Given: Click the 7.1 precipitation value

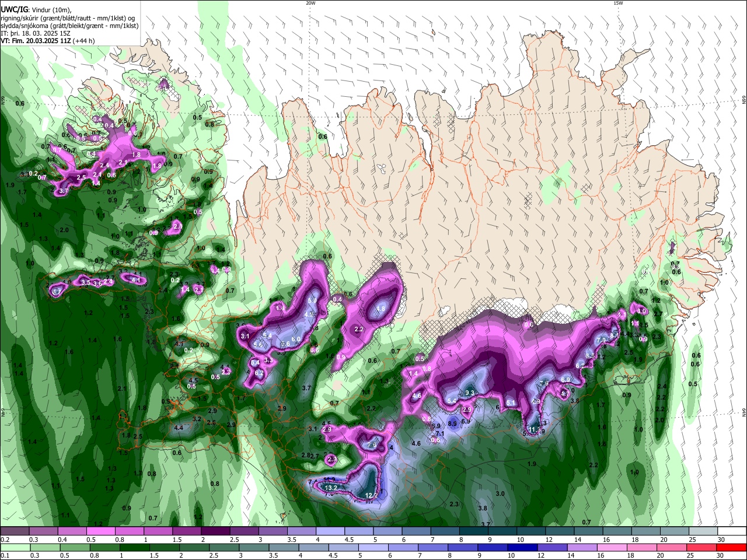Looking at the screenshot, I should click(x=441, y=433).
